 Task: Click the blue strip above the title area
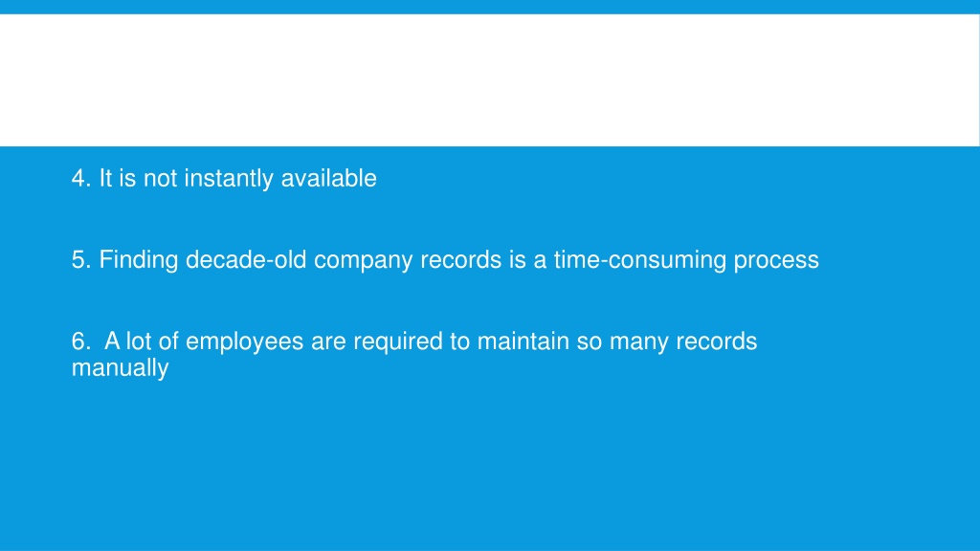click(x=490, y=7)
